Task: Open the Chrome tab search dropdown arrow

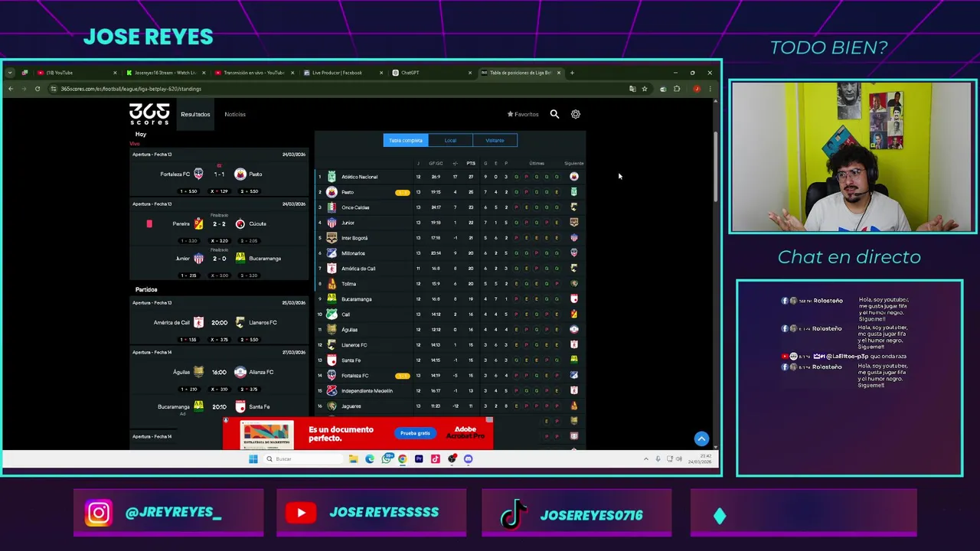Action: 10,73
